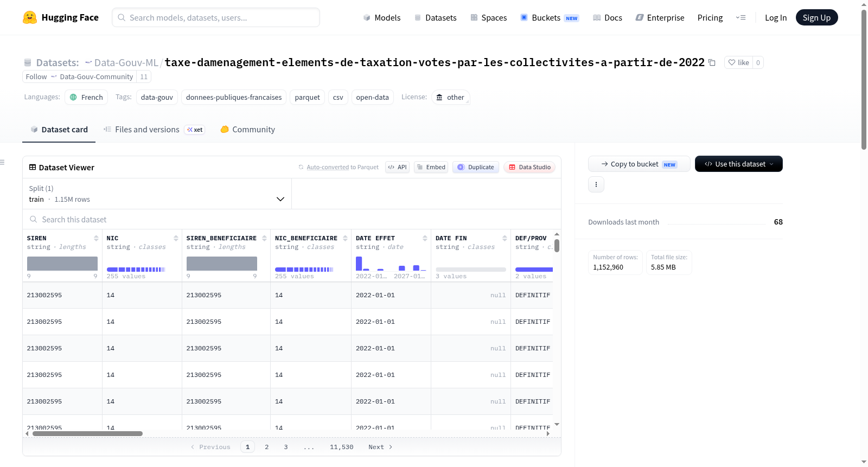The height and width of the screenshot is (467, 868).
Task: Open Buckets in the top navigation
Action: click(x=550, y=17)
